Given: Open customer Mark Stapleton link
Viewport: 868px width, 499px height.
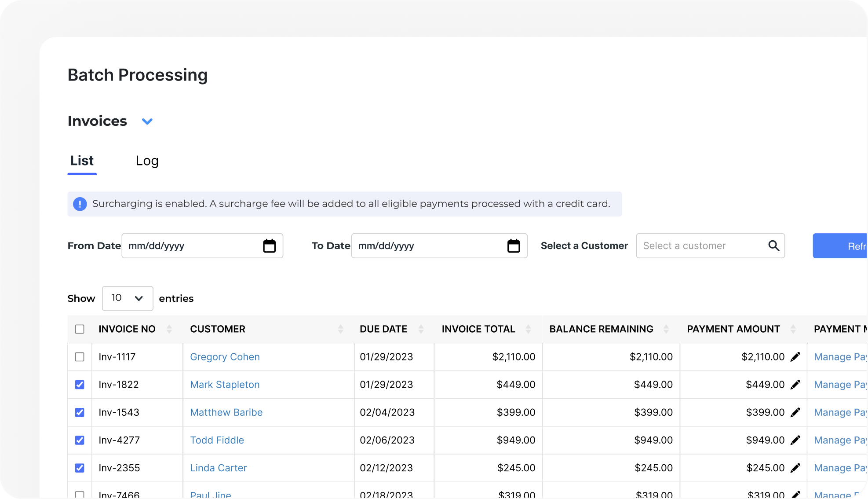Looking at the screenshot, I should [x=225, y=385].
